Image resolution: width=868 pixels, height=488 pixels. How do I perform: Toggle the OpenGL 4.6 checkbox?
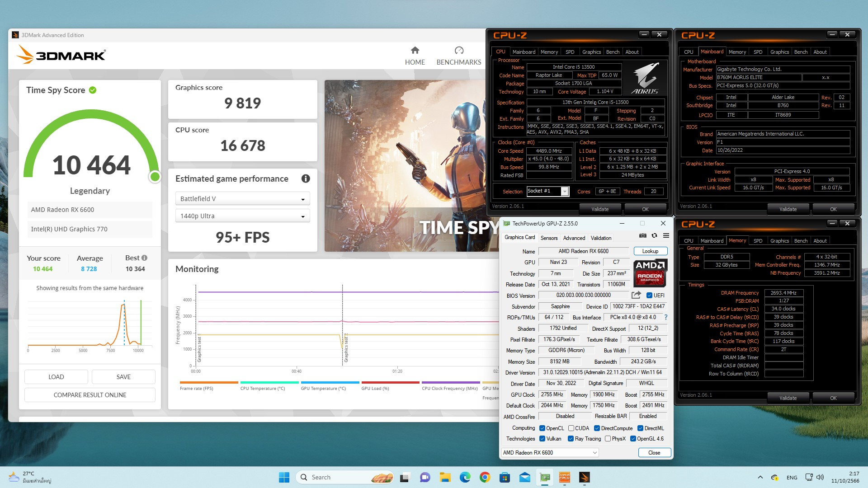633,439
